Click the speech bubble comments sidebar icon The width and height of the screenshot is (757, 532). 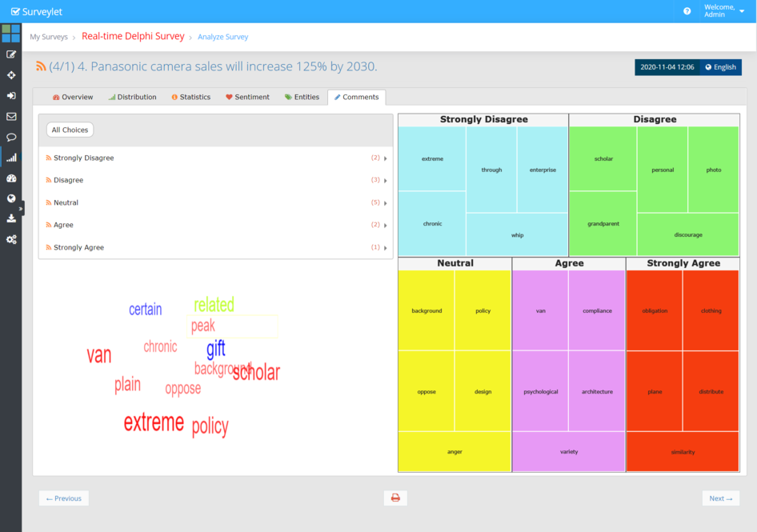click(x=11, y=137)
